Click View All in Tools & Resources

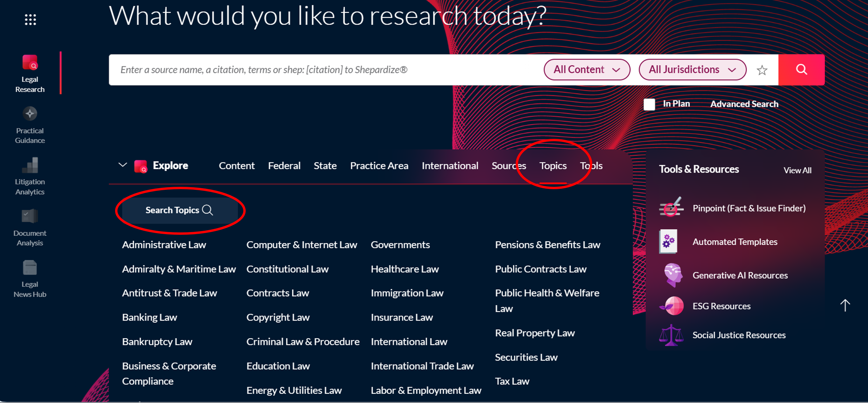(x=797, y=170)
